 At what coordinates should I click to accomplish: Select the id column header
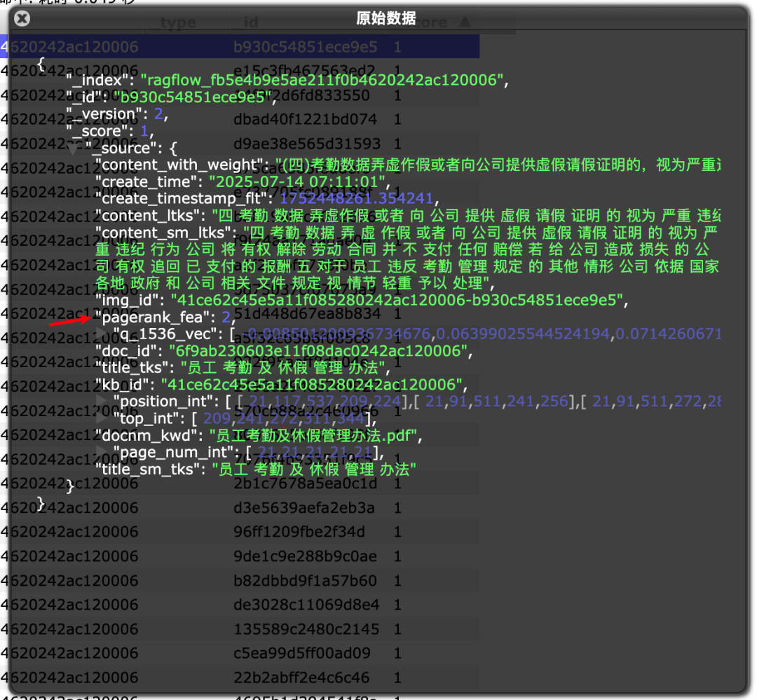pos(250,22)
